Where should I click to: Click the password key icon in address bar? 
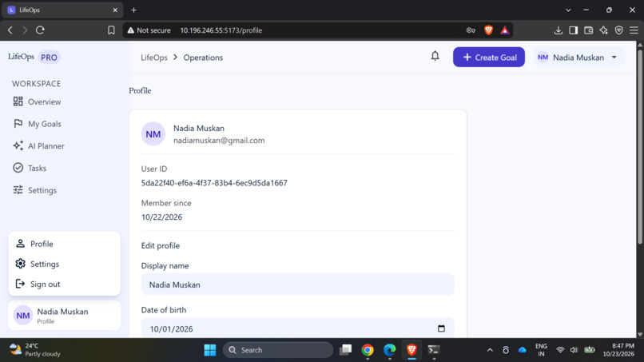pos(471,30)
